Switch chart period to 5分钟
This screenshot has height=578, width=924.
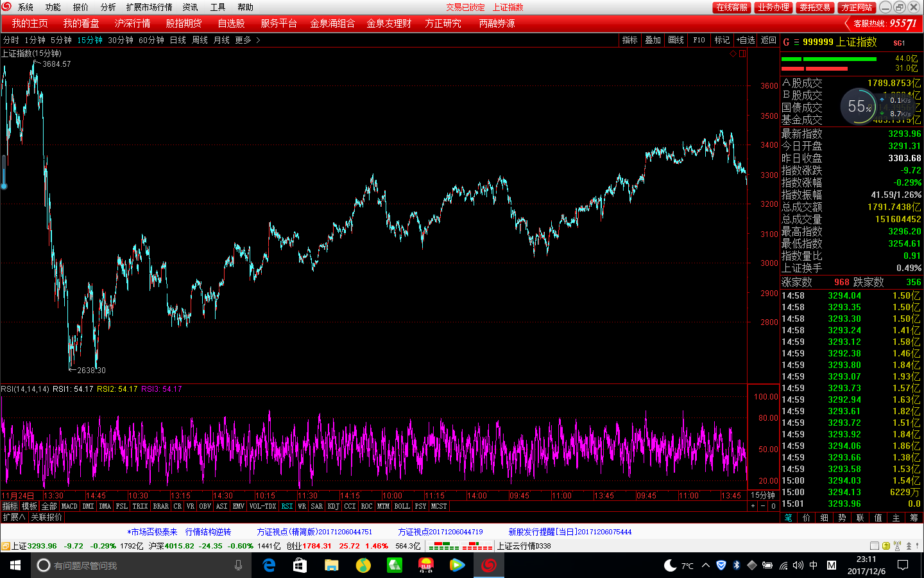pos(61,40)
